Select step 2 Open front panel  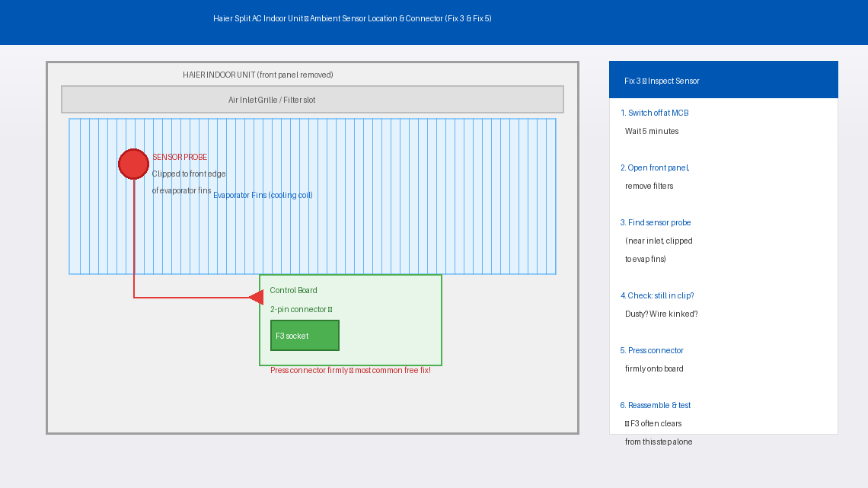coord(655,167)
